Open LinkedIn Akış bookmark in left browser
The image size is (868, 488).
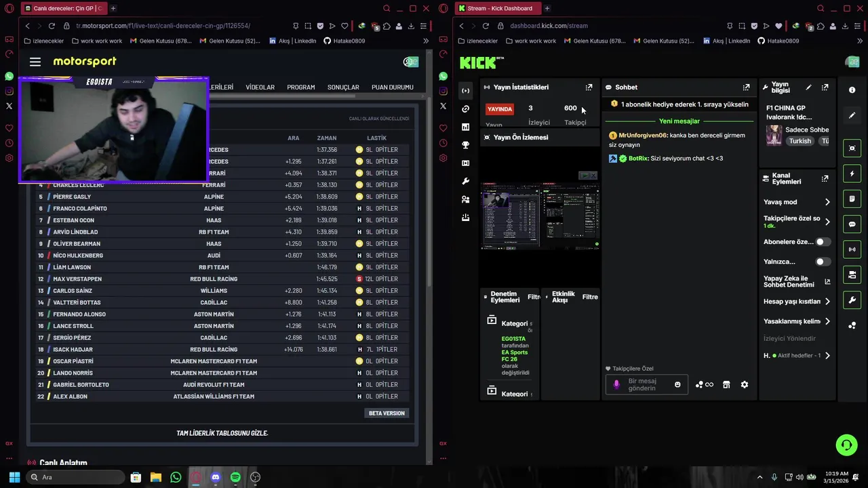(292, 41)
